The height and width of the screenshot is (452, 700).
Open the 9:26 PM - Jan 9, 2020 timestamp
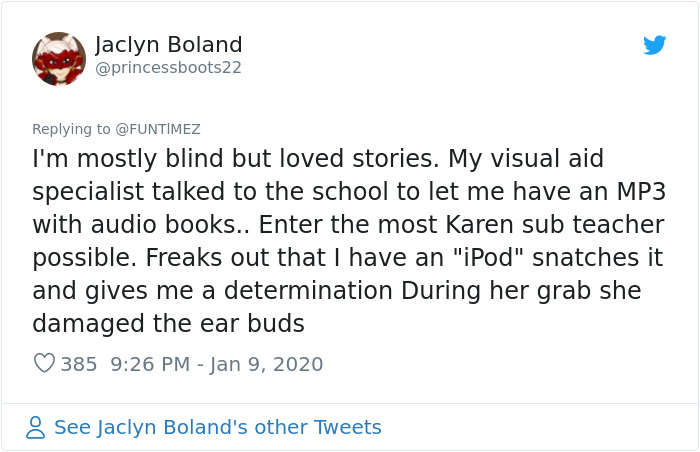coord(216,364)
